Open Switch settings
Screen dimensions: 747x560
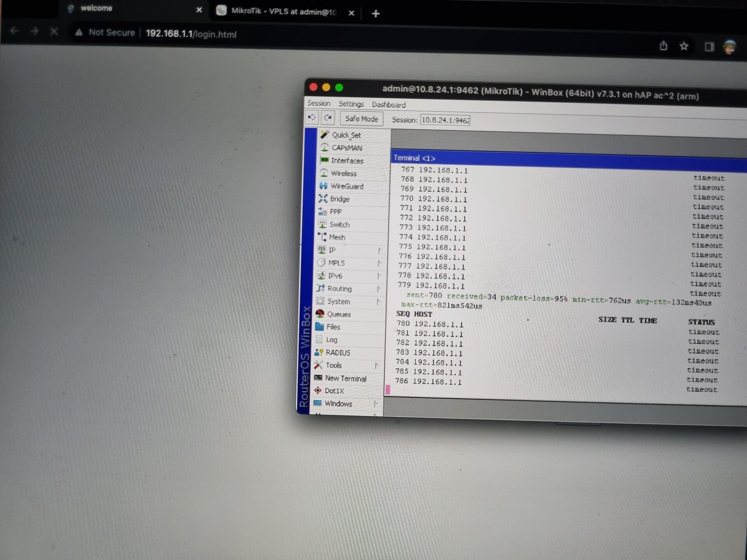point(339,225)
